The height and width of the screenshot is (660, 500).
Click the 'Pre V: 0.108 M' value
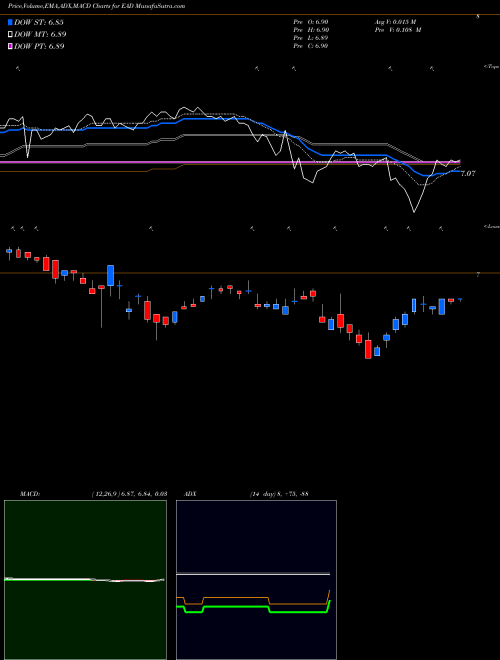coord(398,30)
